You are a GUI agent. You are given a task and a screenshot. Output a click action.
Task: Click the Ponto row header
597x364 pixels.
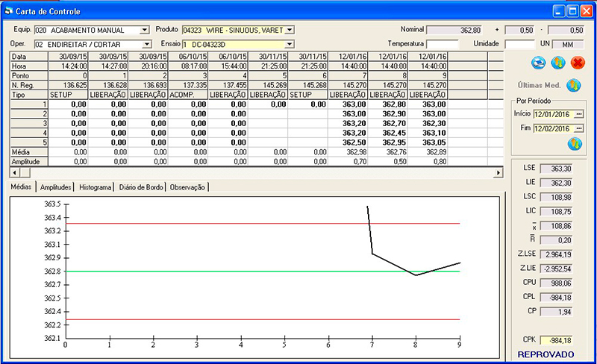coord(29,76)
